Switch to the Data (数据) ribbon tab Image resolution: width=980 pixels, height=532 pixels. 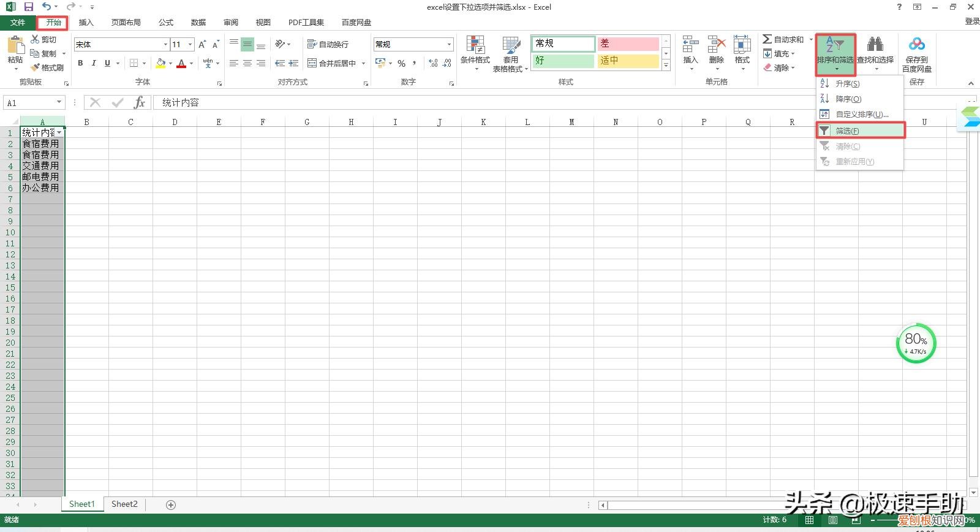tap(198, 22)
